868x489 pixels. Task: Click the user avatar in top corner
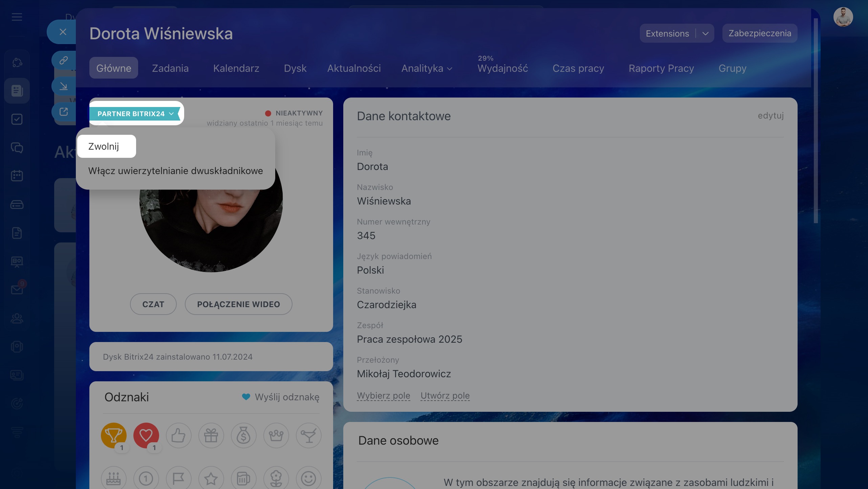pos(843,17)
